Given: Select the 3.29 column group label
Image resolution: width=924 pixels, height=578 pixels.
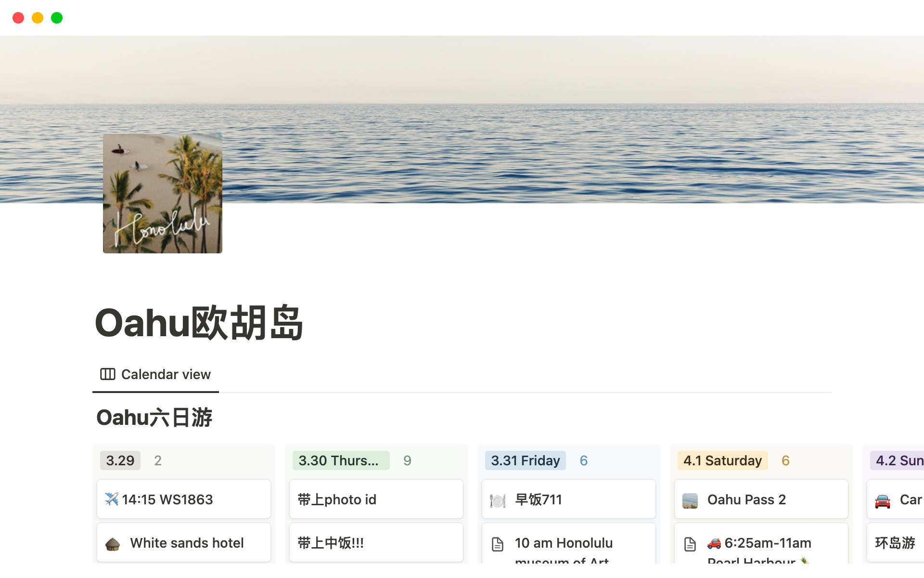Looking at the screenshot, I should coord(120,460).
